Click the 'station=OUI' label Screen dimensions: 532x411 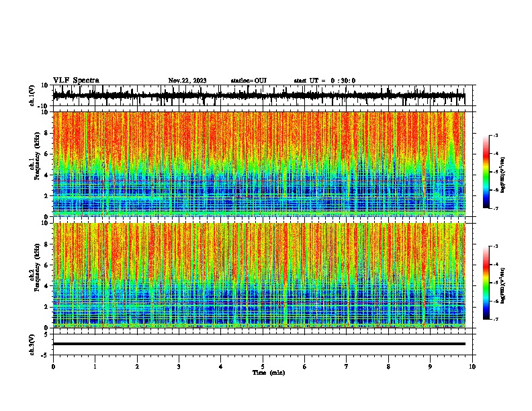click(x=249, y=81)
